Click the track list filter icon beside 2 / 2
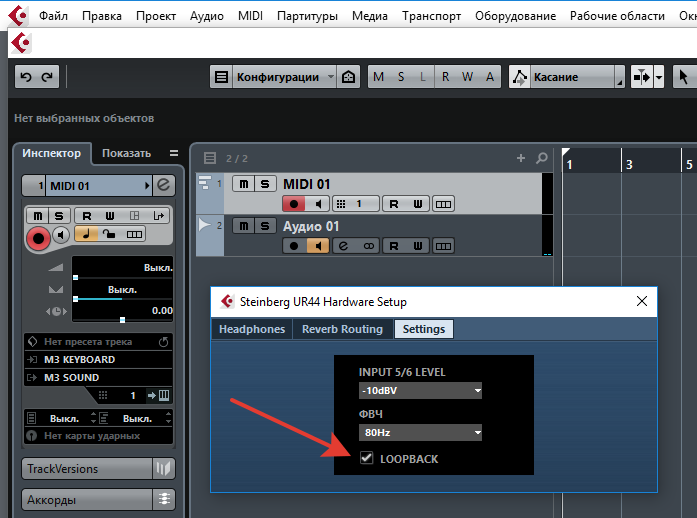Image resolution: width=697 pixels, height=518 pixels. tap(210, 158)
